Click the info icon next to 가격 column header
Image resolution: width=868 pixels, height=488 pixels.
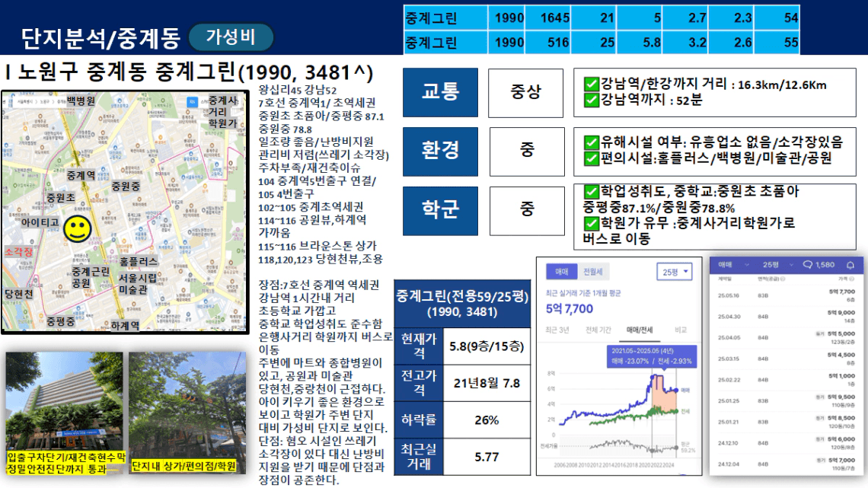853,279
